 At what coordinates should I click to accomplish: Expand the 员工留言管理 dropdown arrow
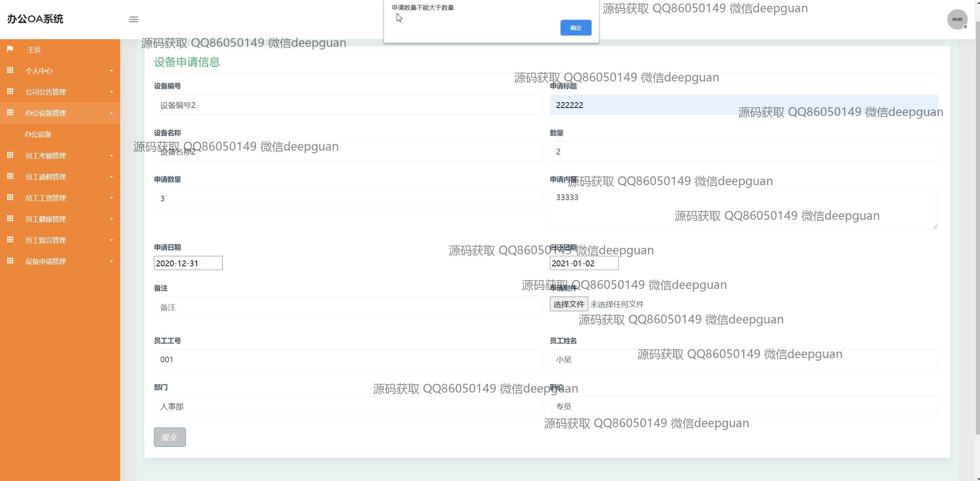111,240
